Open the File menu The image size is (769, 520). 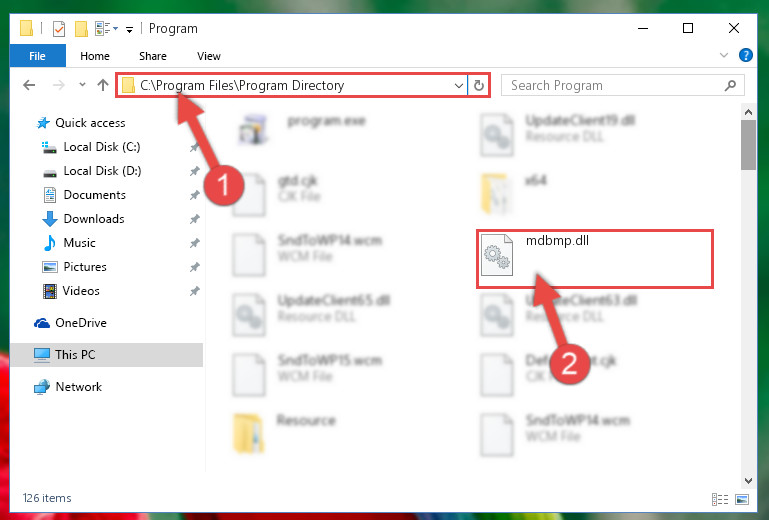click(38, 56)
